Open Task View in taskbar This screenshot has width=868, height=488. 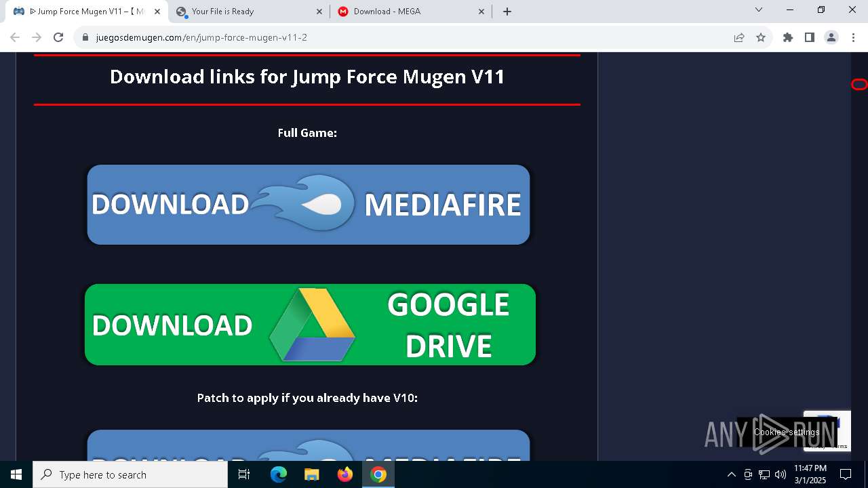(x=244, y=474)
